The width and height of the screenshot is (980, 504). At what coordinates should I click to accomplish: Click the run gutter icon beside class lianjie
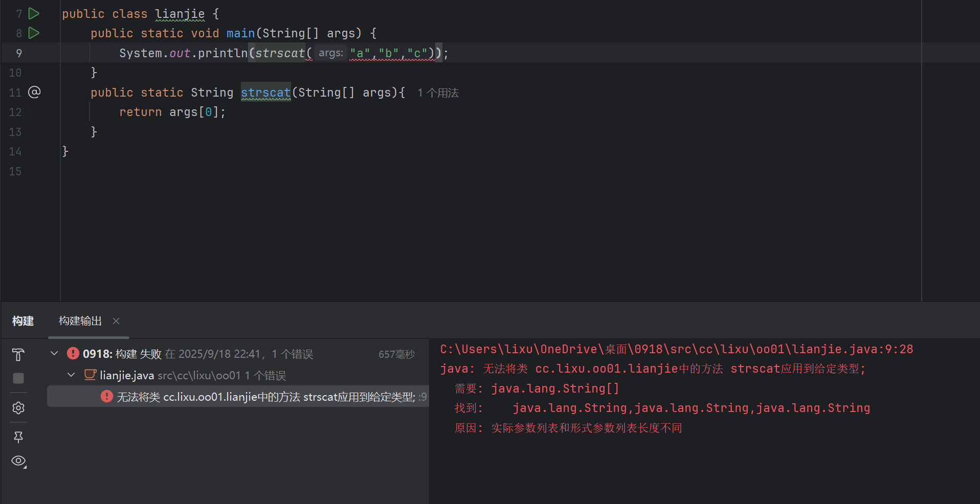tap(34, 14)
